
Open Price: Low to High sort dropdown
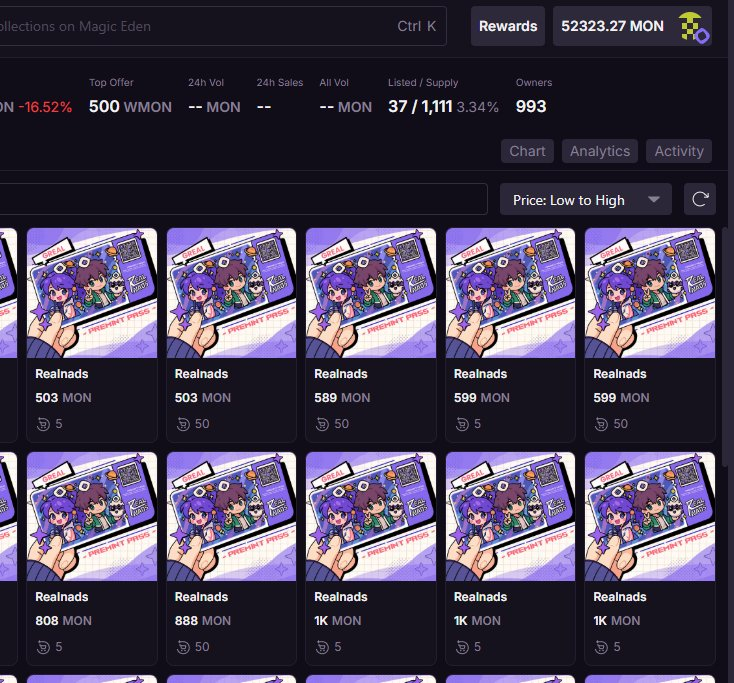pos(586,199)
